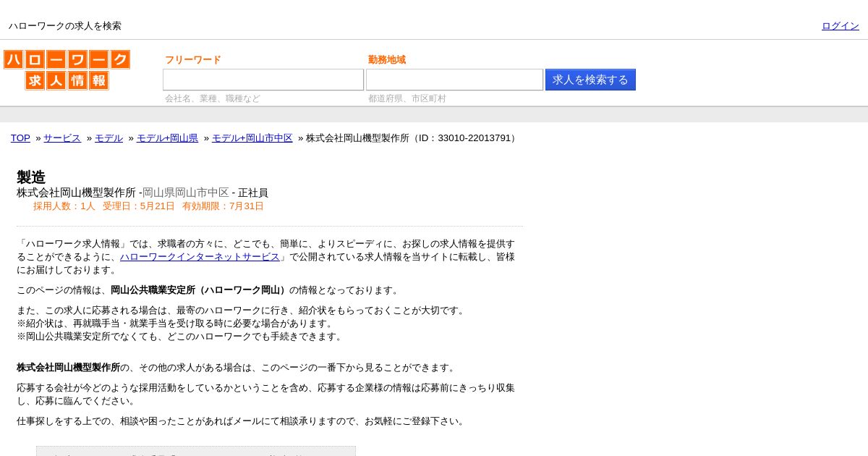Image resolution: width=868 pixels, height=456 pixels.
Task: Click the 受理日：5月21日 text
Action: 139,206
